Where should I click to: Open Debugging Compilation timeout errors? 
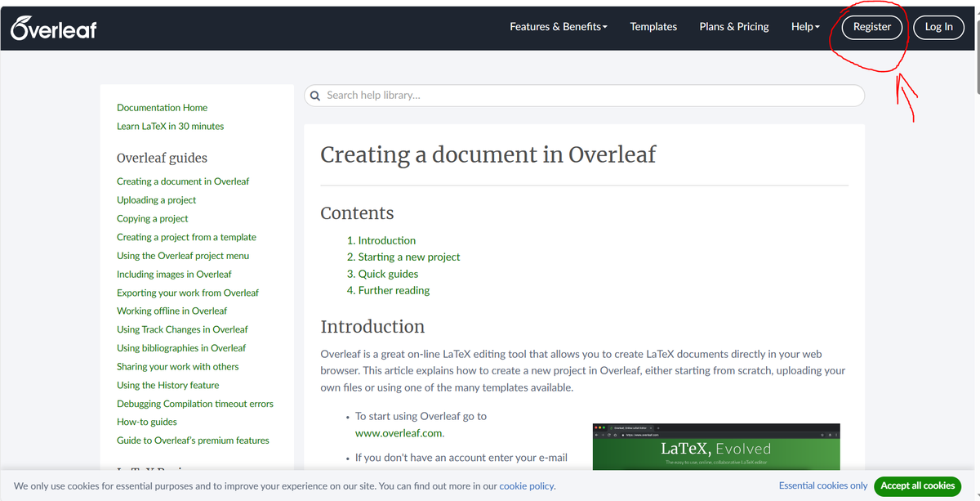tap(195, 404)
